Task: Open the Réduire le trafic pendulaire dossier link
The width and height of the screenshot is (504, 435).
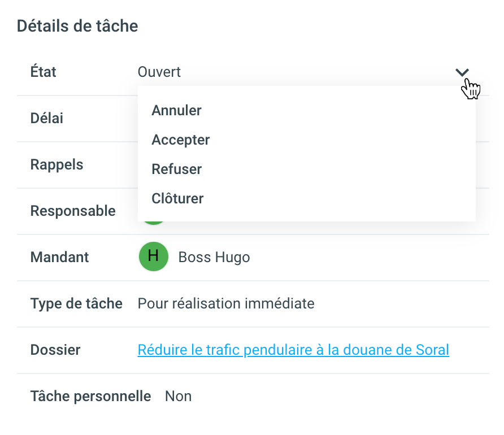Action: click(293, 350)
